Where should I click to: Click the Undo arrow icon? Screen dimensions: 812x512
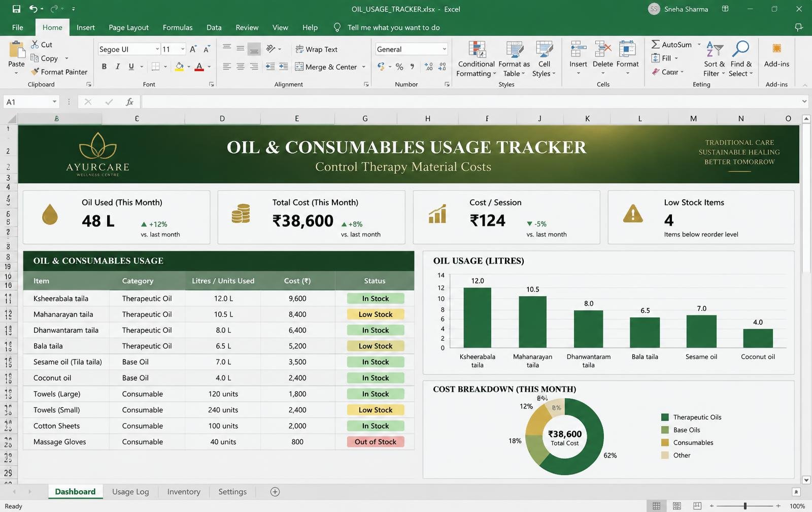pos(33,9)
